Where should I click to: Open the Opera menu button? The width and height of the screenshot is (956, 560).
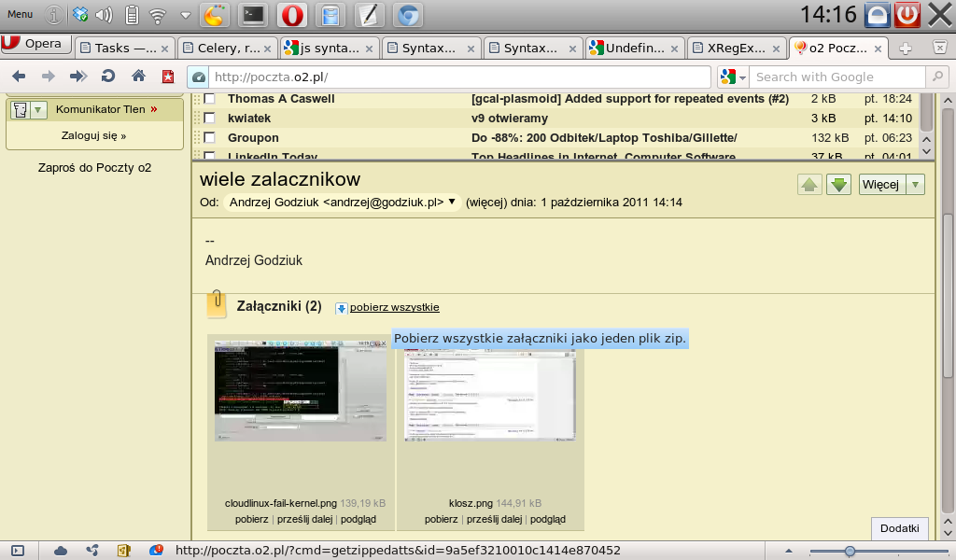(x=34, y=44)
